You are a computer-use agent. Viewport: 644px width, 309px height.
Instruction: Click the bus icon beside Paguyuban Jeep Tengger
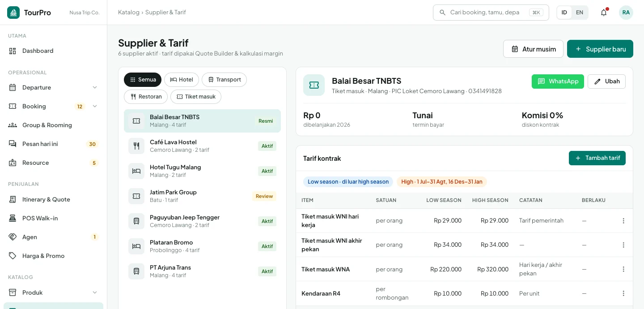point(136,221)
